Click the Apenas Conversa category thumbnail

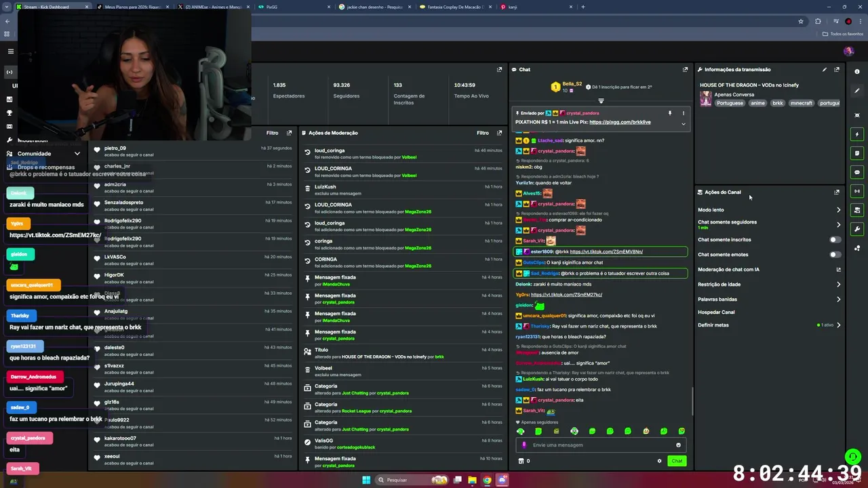tap(706, 99)
